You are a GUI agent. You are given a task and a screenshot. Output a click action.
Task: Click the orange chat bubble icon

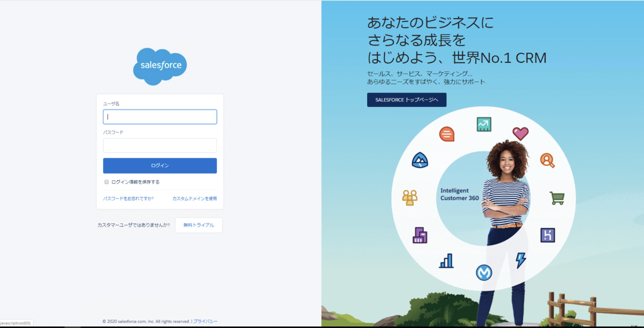tap(447, 134)
